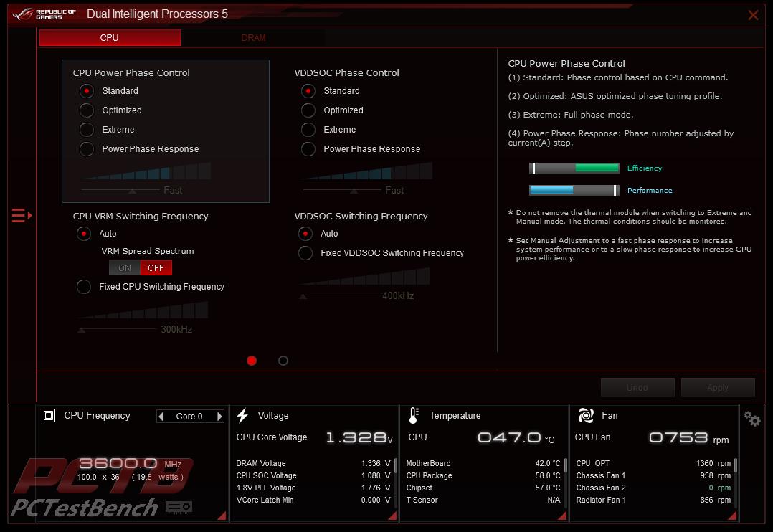Select Fixed CPU Switching Frequency option
The width and height of the screenshot is (773, 532).
point(84,287)
